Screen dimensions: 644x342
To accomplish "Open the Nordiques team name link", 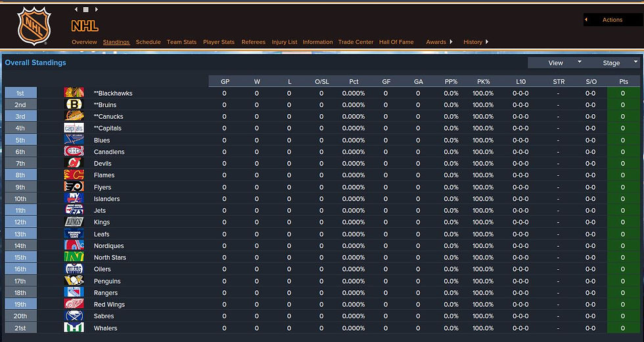I will [x=108, y=246].
